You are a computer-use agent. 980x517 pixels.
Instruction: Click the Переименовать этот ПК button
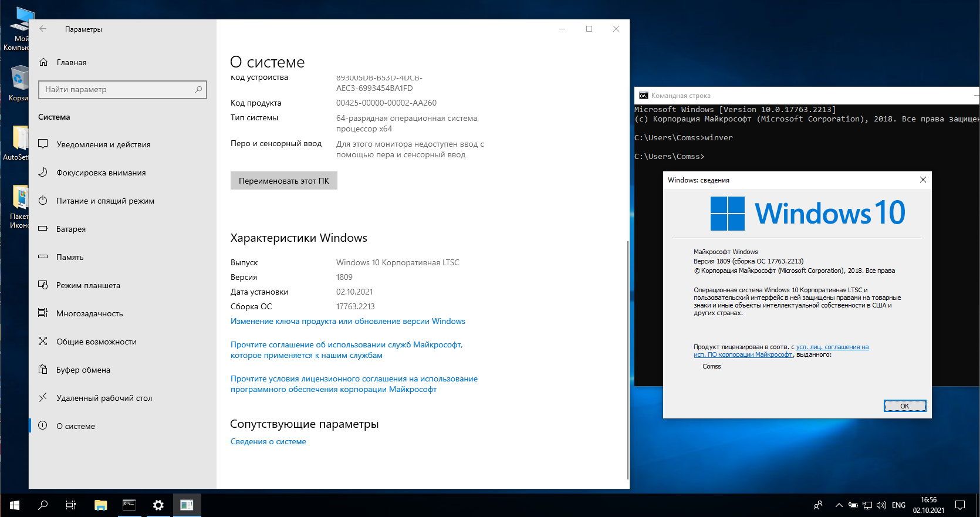point(284,181)
